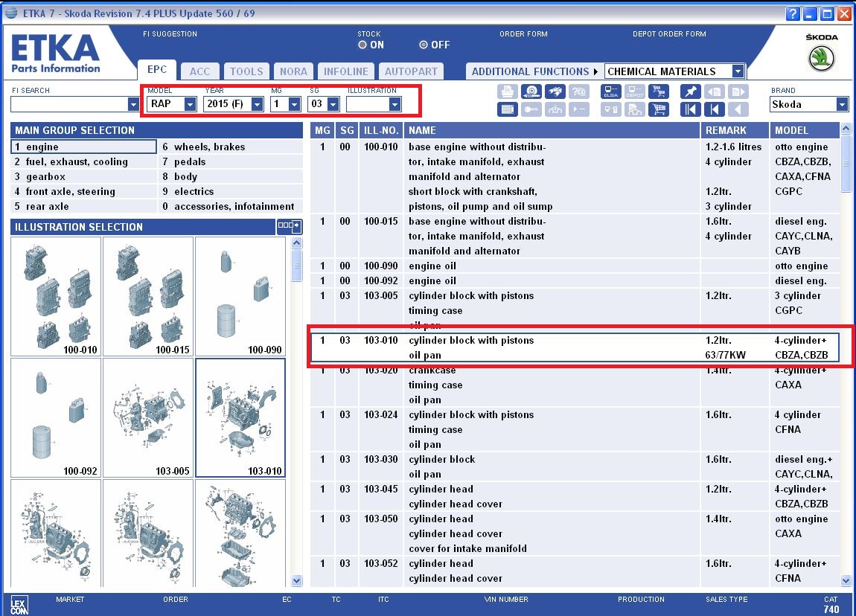Viewport: 856px width, 616px height.
Task: Click the list view icon in the toolbar
Action: click(x=507, y=109)
